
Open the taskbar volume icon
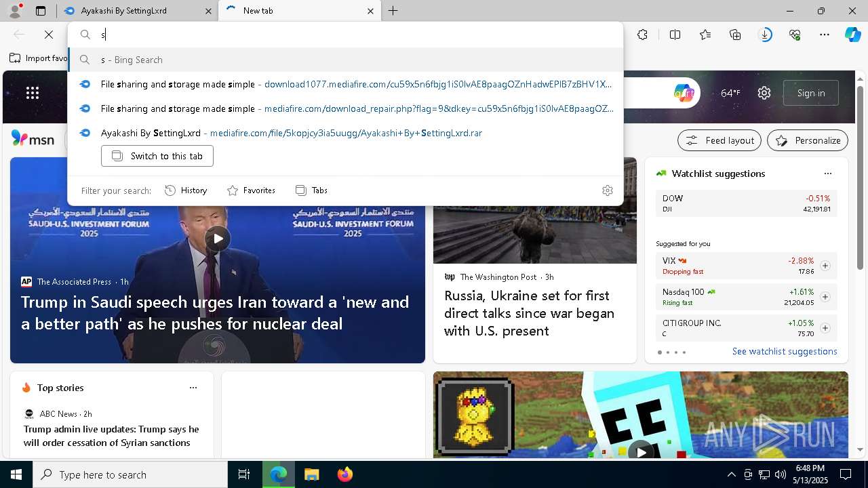(781, 474)
